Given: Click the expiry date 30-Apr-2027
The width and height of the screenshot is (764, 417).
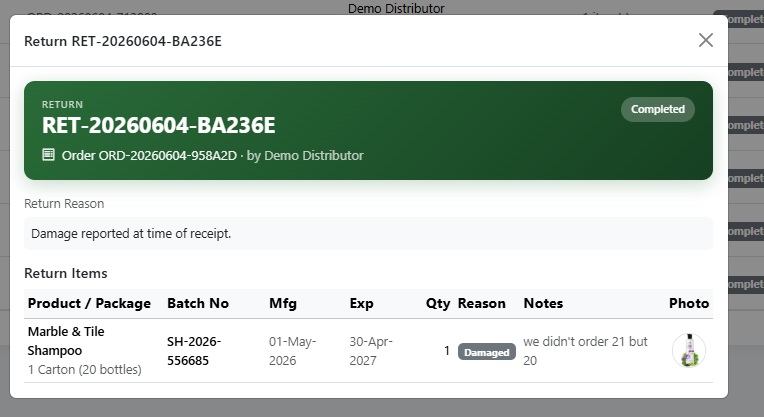Looking at the screenshot, I should [x=371, y=351].
